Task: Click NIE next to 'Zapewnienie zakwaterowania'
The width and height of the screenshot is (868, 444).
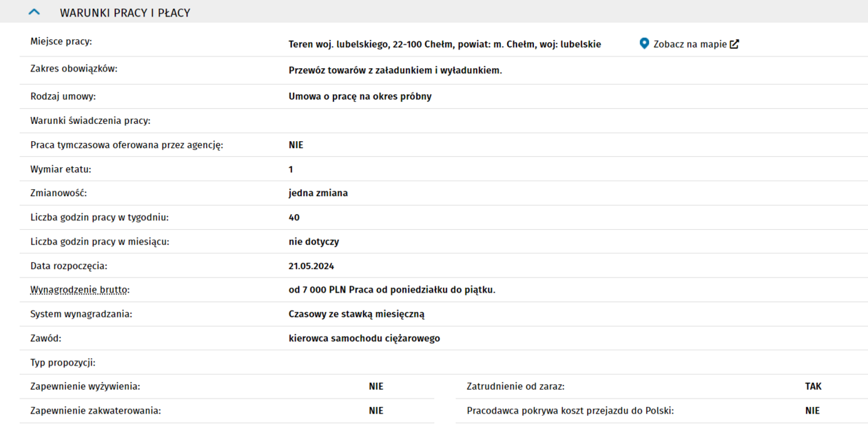Action: 375,410
